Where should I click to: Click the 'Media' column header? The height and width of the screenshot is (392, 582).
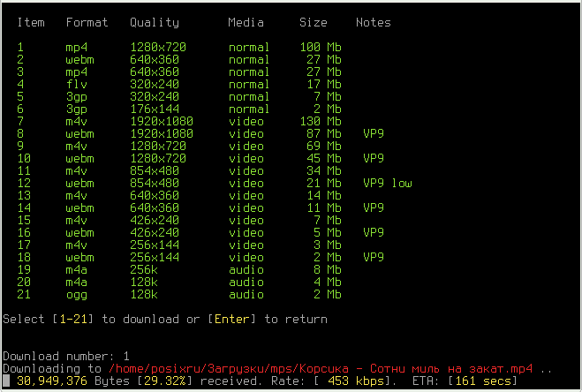246,23
